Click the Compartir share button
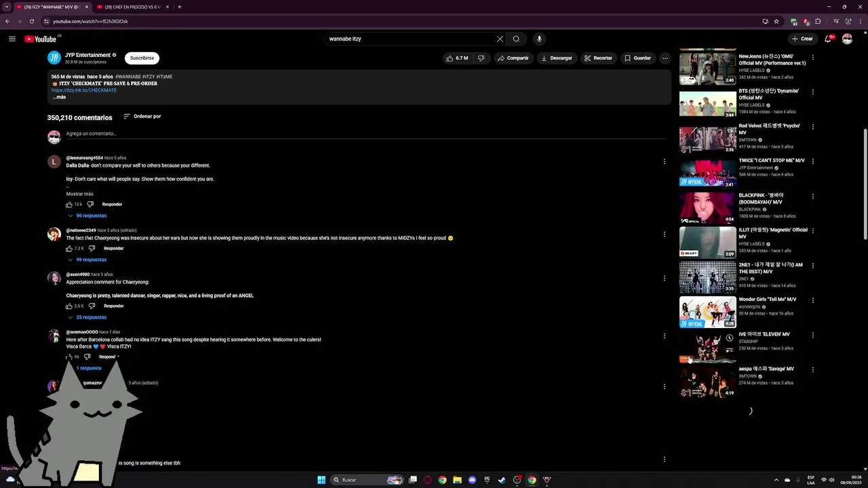 513,58
